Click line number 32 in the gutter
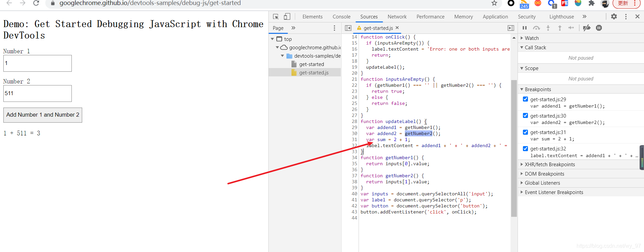Screen dimensions: 644x252 [x=354, y=146]
